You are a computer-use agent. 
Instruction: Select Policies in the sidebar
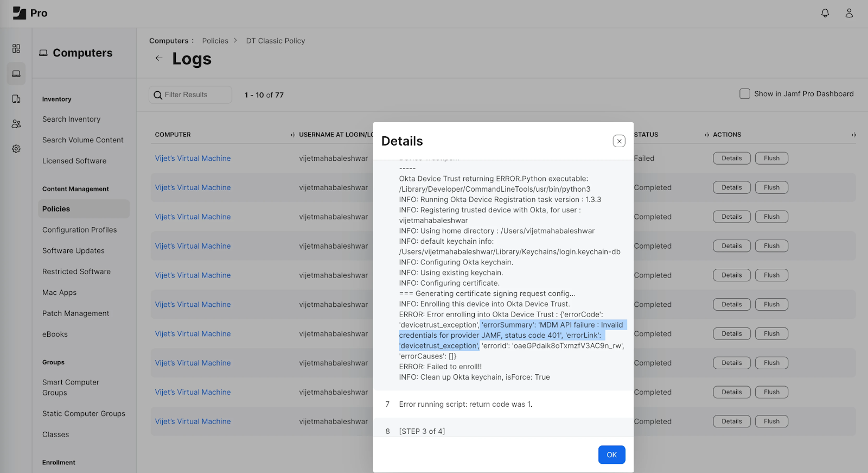tap(84, 209)
